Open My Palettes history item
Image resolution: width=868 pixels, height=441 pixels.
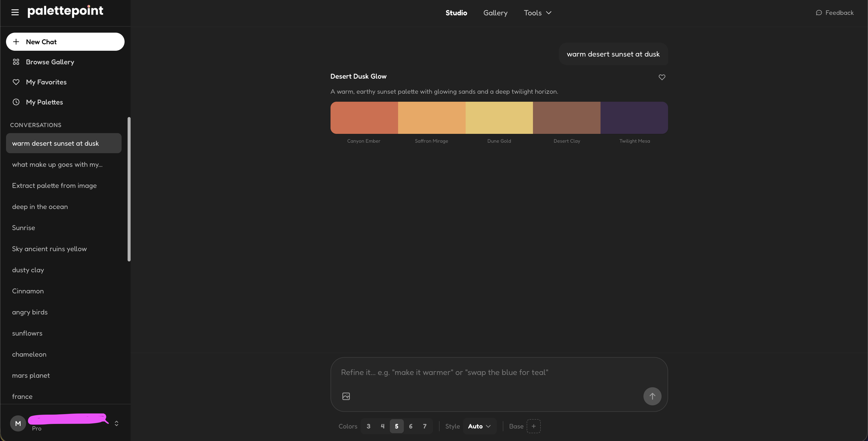(x=44, y=102)
